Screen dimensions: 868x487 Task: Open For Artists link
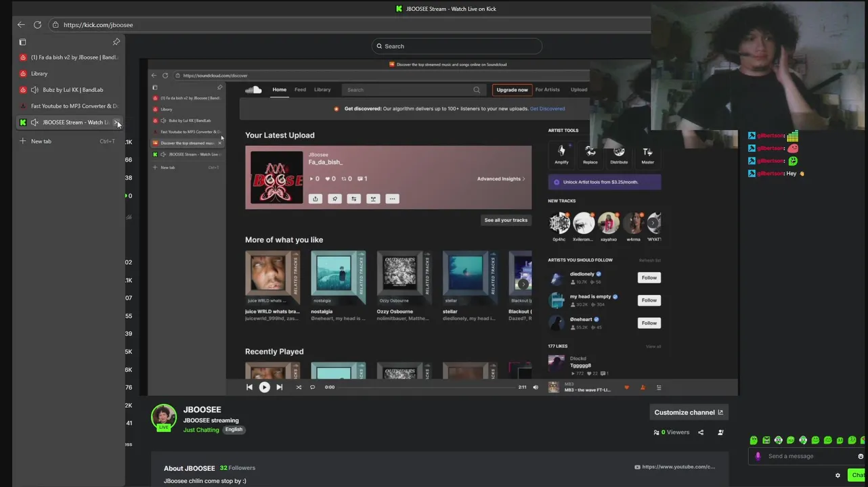[x=547, y=90]
